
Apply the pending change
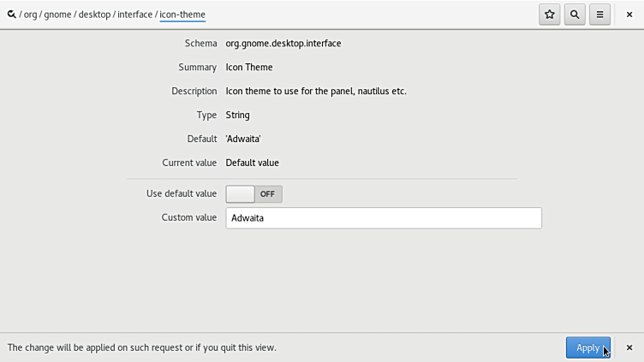[587, 347]
